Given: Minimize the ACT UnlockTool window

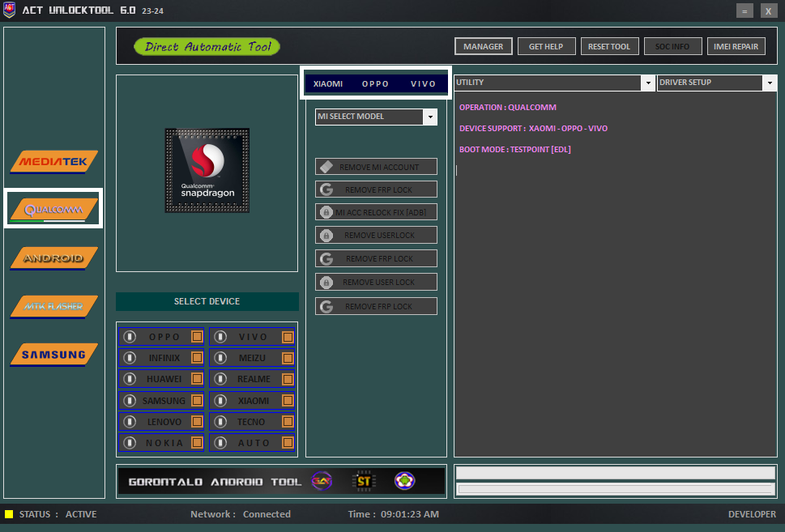Looking at the screenshot, I should click(x=744, y=11).
